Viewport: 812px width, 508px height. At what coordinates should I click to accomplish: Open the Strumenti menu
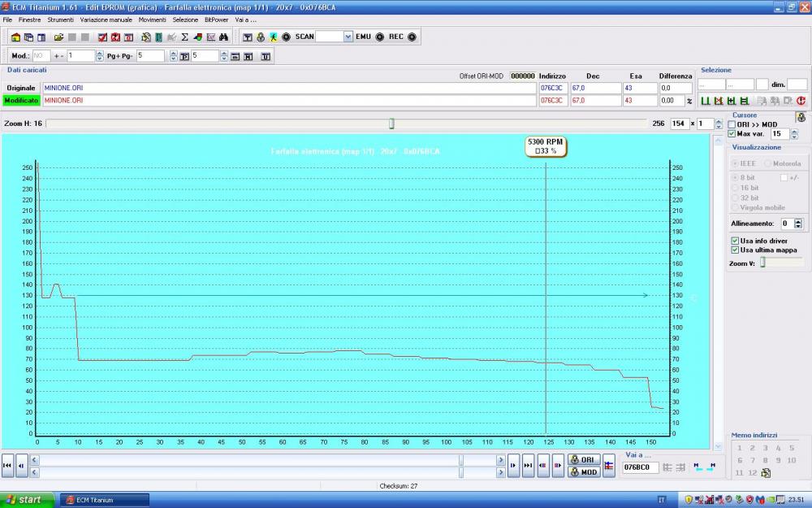pyautogui.click(x=60, y=19)
